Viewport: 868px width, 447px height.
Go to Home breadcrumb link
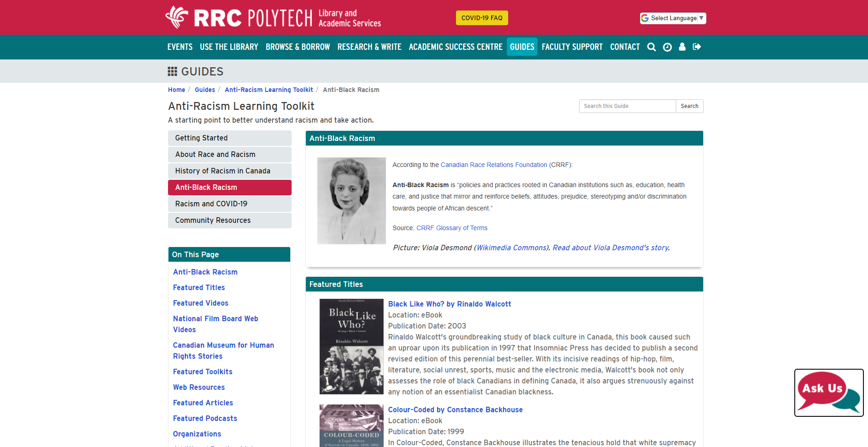[x=177, y=90]
